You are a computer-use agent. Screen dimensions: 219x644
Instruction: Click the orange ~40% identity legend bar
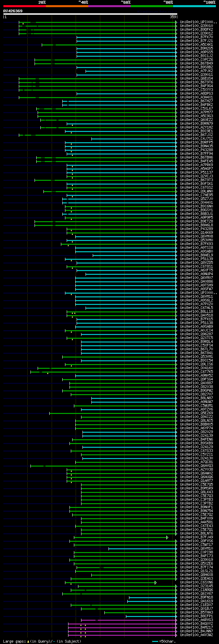pyautogui.click(x=67, y=6)
